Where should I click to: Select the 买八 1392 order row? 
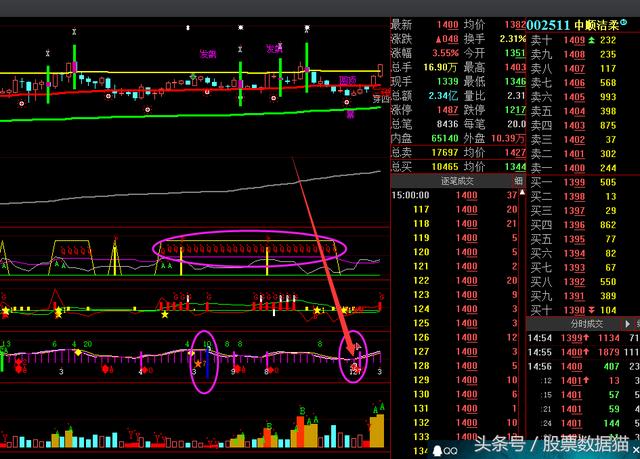coord(573,282)
